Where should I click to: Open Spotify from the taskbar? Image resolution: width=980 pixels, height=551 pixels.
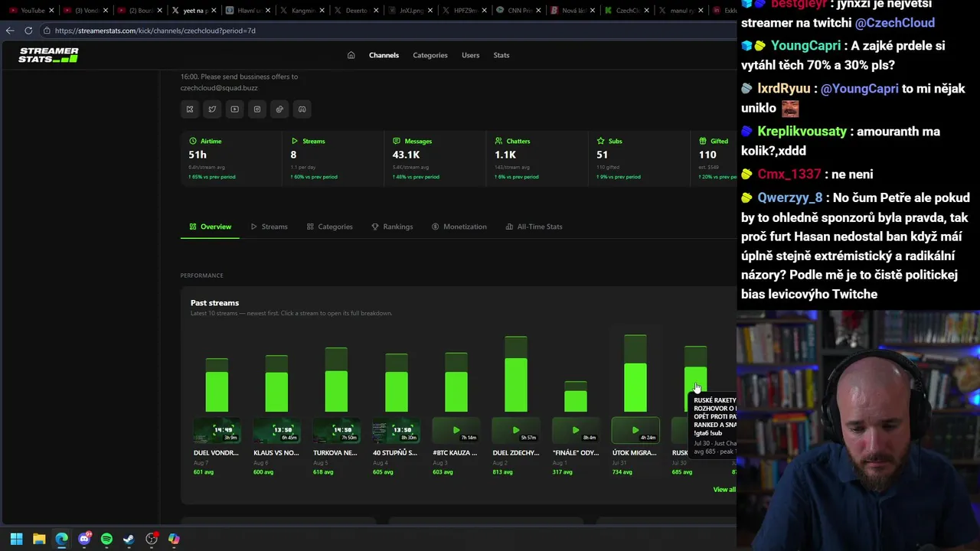pos(106,539)
